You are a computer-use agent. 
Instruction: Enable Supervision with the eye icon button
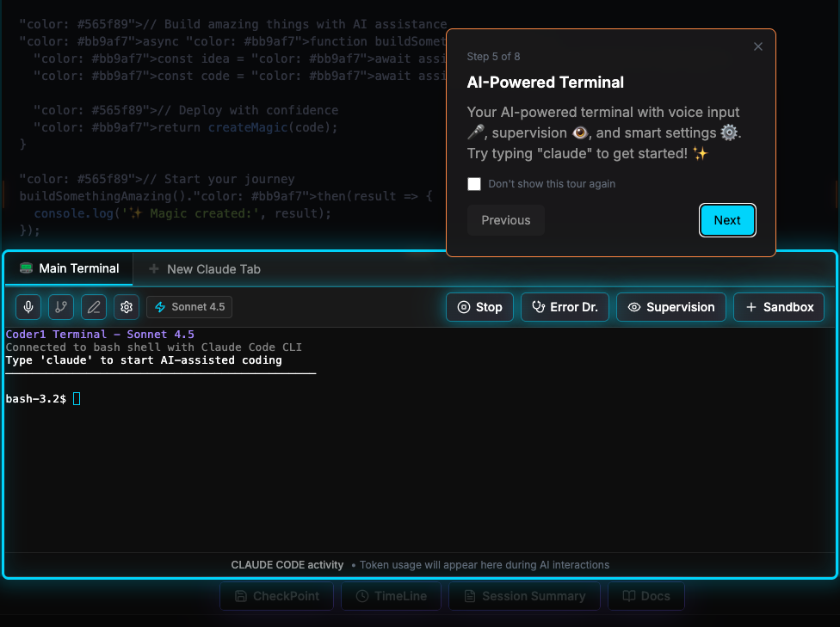[x=671, y=306]
